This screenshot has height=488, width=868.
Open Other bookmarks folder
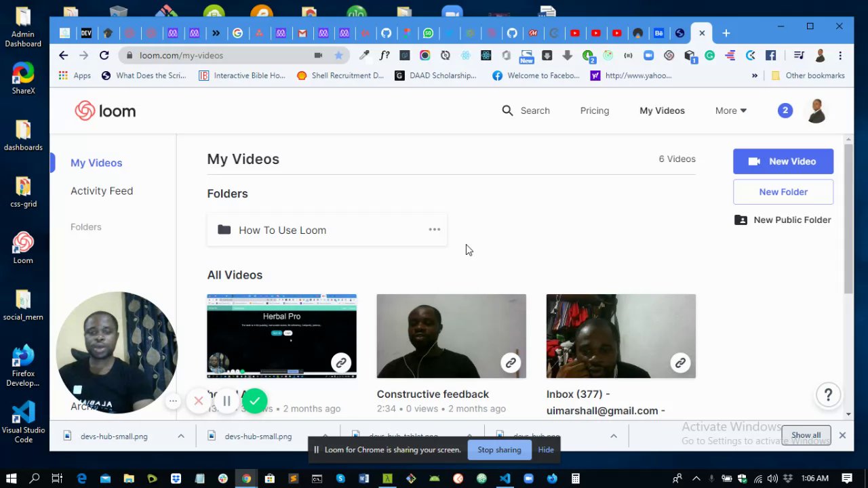(808, 76)
